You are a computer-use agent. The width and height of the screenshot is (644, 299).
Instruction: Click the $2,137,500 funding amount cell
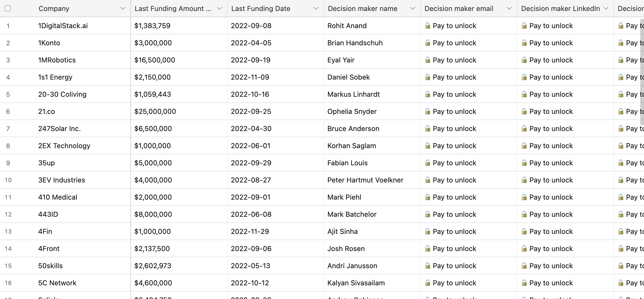pyautogui.click(x=179, y=249)
